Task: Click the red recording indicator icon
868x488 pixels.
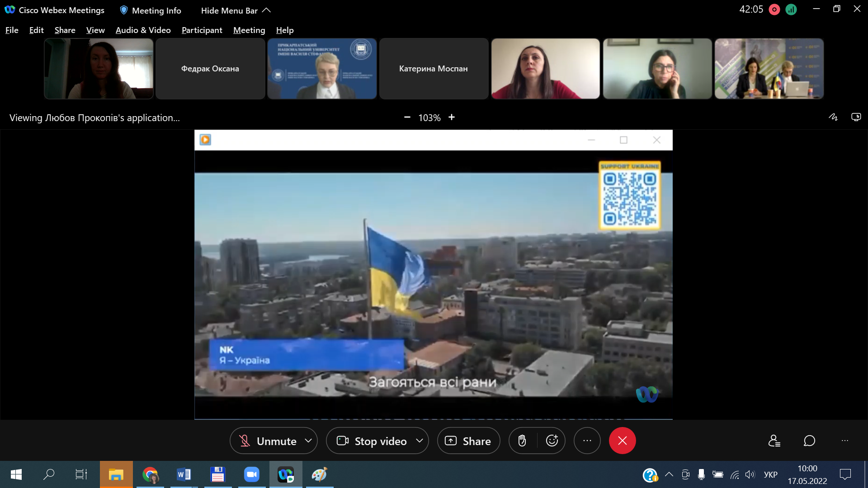Action: click(x=774, y=9)
